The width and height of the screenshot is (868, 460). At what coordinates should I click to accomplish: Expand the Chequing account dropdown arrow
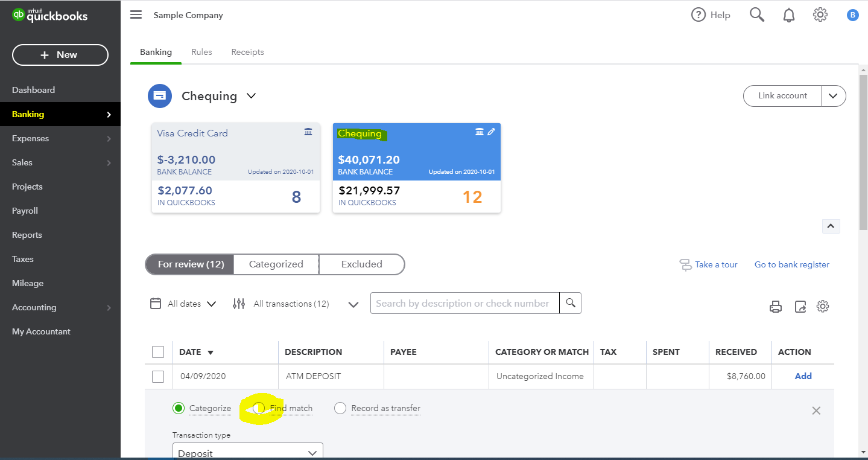[x=252, y=96]
